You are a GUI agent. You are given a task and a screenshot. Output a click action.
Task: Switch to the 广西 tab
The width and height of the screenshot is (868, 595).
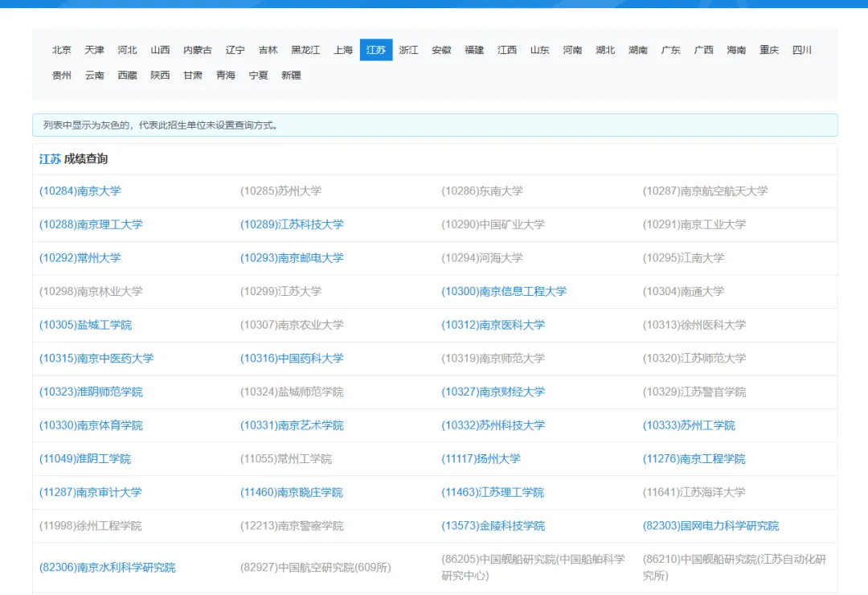[x=703, y=50]
